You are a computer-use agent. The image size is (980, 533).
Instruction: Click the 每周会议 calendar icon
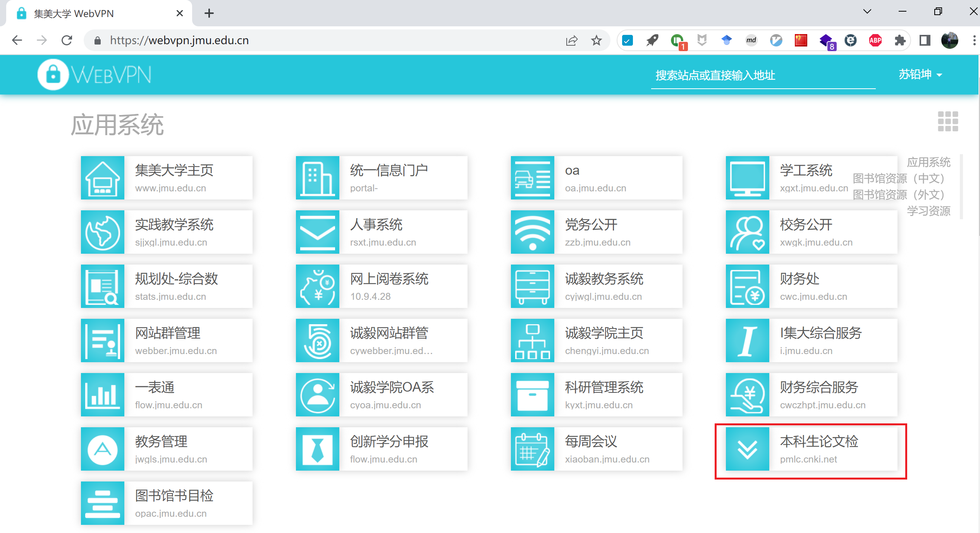click(x=532, y=449)
